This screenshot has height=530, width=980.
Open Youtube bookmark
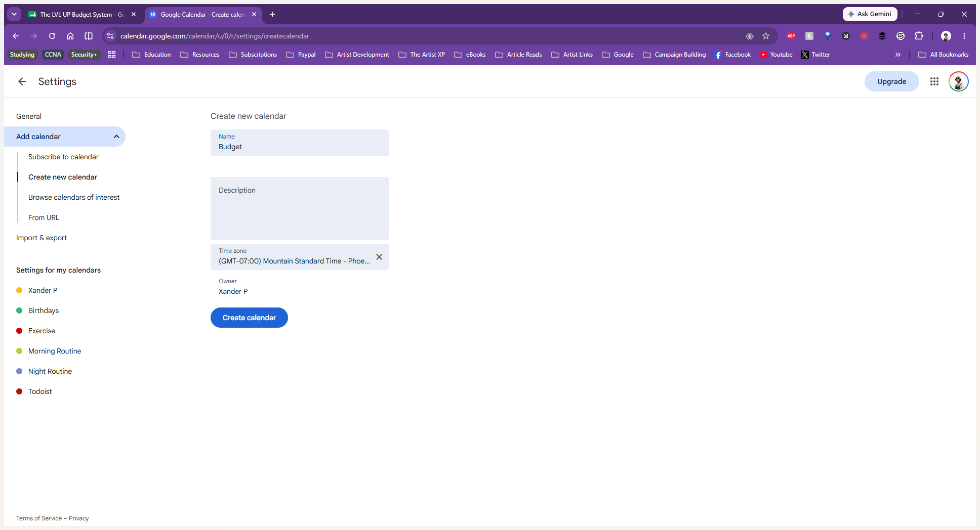(776, 55)
